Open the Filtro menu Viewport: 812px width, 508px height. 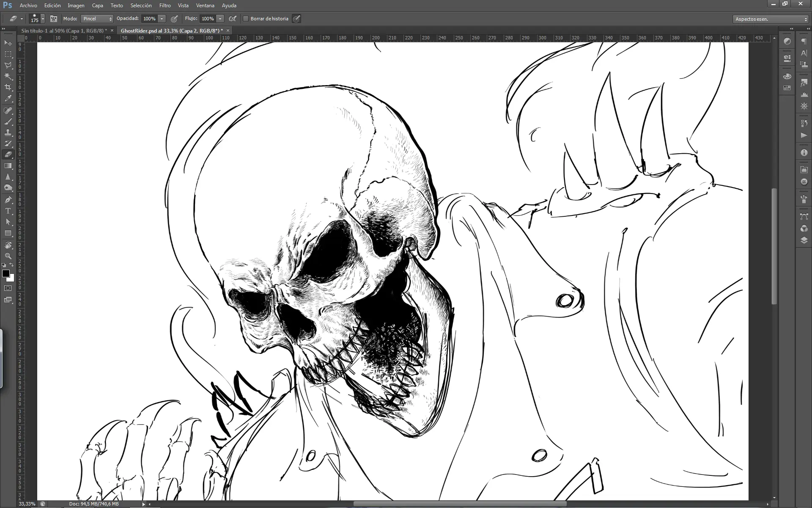pos(165,6)
